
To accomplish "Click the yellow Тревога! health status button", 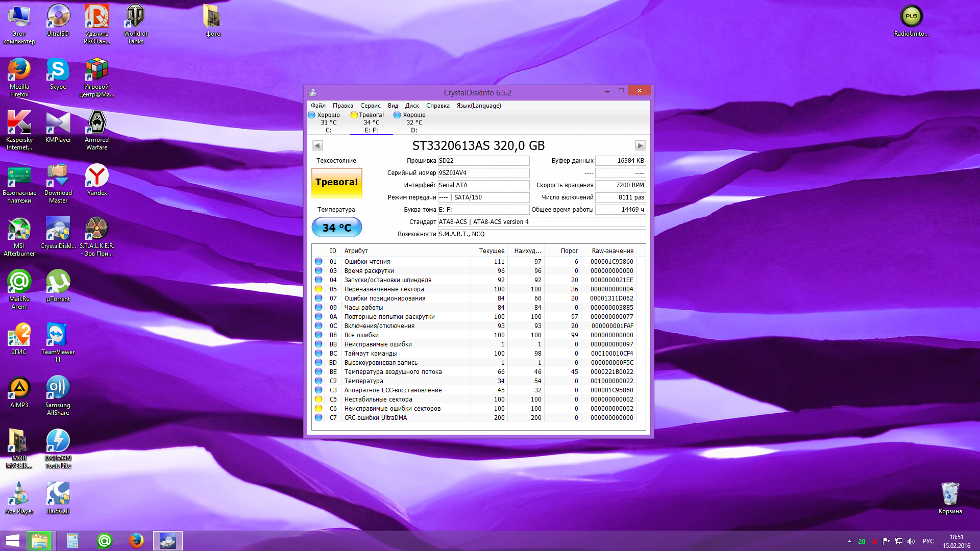I will [336, 183].
